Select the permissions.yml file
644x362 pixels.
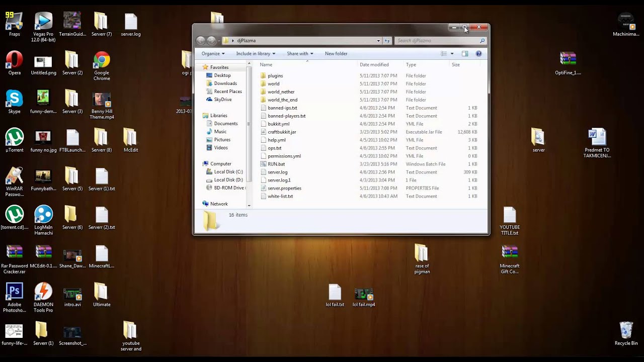369,156
